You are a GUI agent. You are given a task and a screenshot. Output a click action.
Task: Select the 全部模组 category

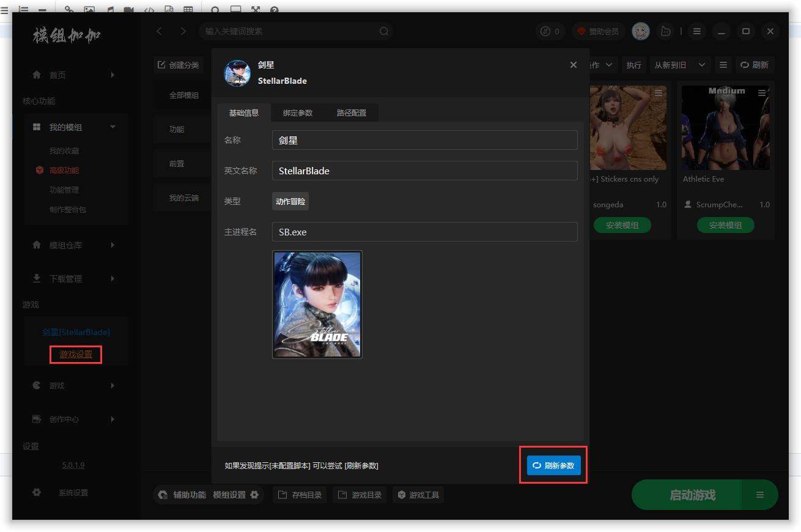[183, 95]
